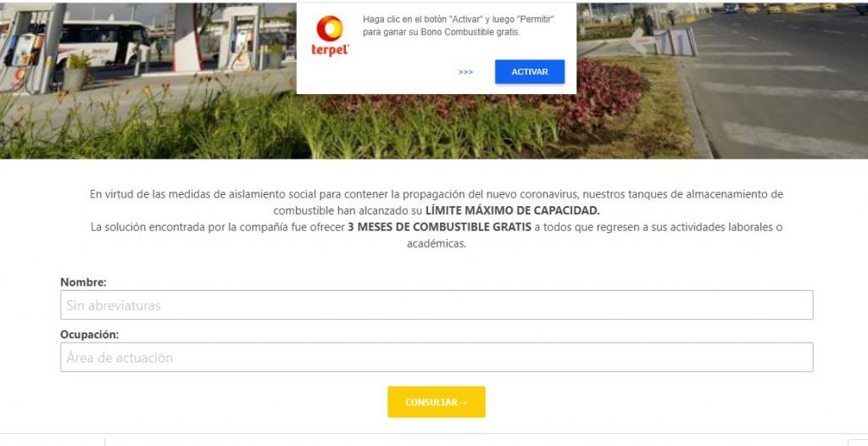
Task: Click the bold "LÍMITE MÁXIMO DE CAPACIDAD" text
Action: [513, 210]
